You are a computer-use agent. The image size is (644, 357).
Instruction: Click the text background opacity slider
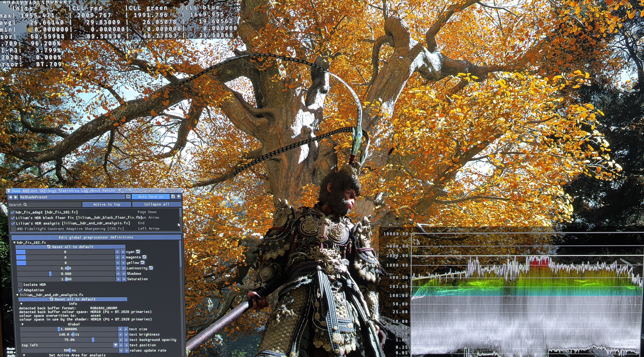[x=69, y=340]
